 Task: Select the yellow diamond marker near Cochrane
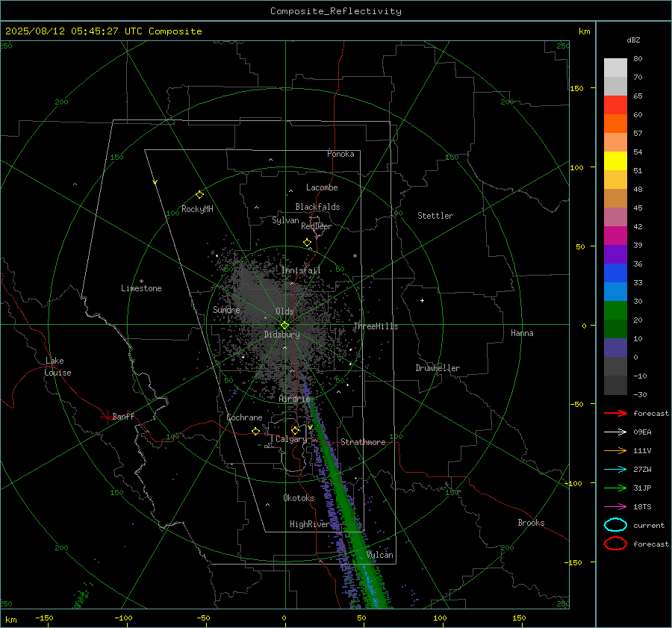point(255,431)
